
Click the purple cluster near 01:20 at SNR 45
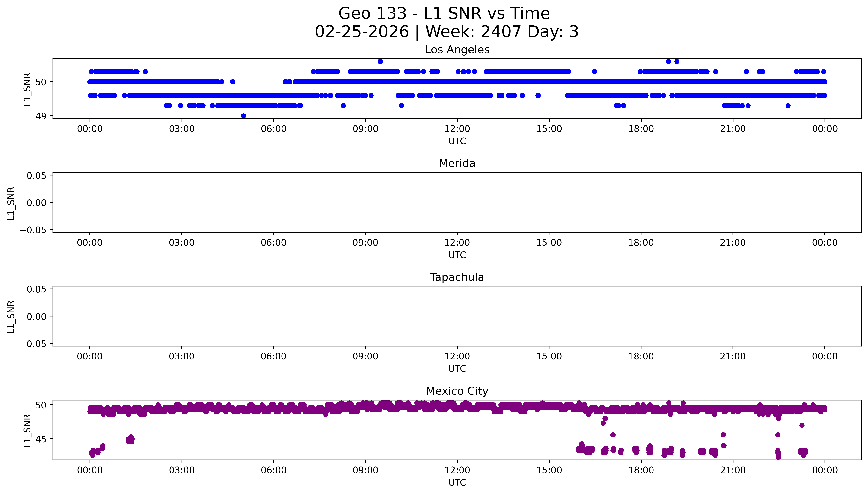pos(130,439)
